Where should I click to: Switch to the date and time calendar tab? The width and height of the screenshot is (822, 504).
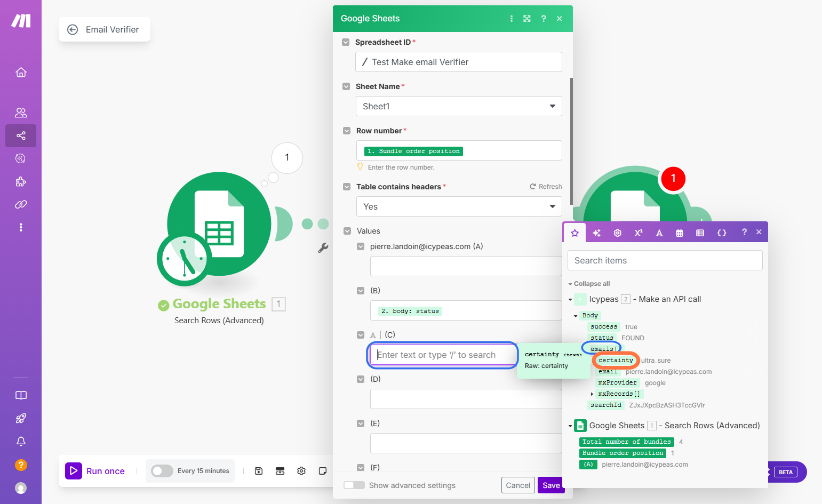click(x=680, y=233)
